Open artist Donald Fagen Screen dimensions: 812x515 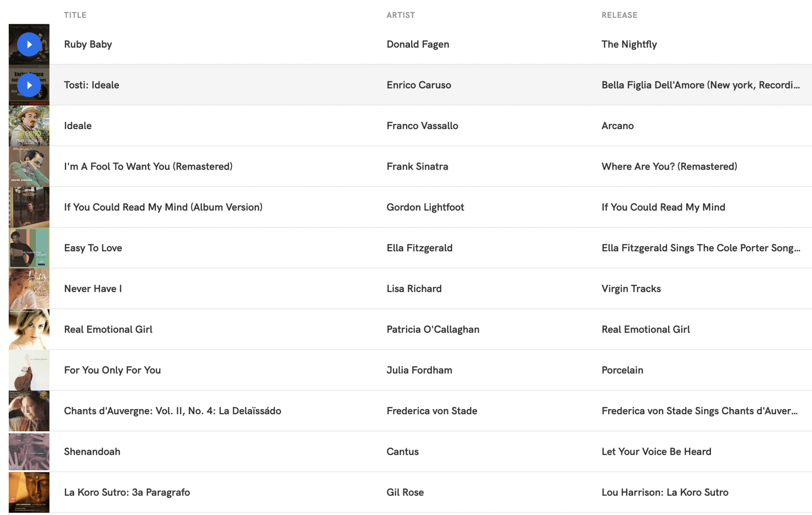pos(418,44)
